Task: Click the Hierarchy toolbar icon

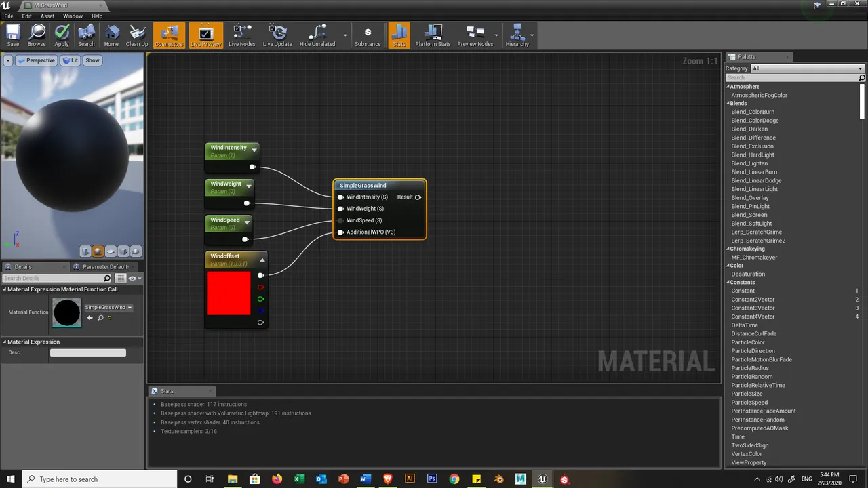Action: tap(517, 36)
